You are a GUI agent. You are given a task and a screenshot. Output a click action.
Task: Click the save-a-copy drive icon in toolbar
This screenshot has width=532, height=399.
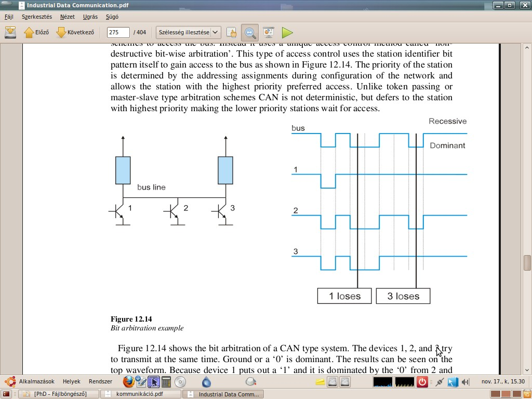point(10,32)
